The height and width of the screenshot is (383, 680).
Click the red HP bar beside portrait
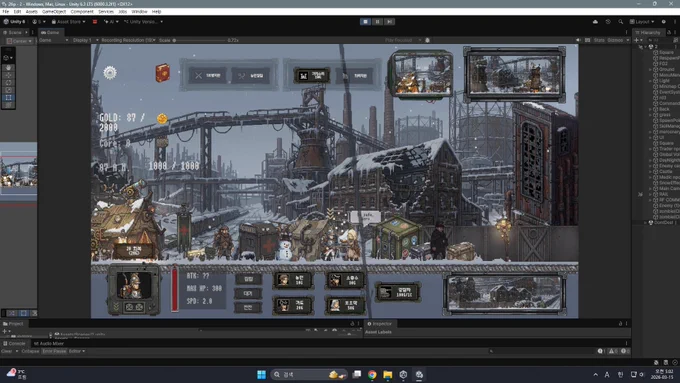[174, 289]
